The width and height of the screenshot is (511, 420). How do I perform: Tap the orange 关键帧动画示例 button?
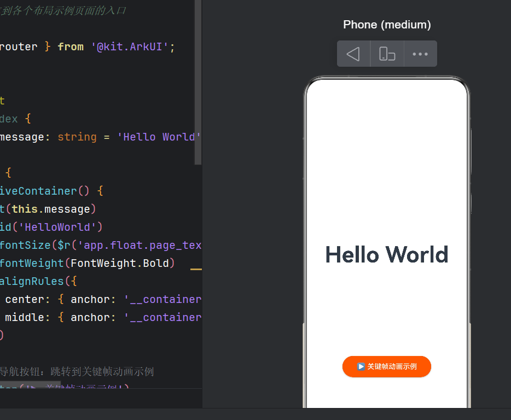pos(386,366)
